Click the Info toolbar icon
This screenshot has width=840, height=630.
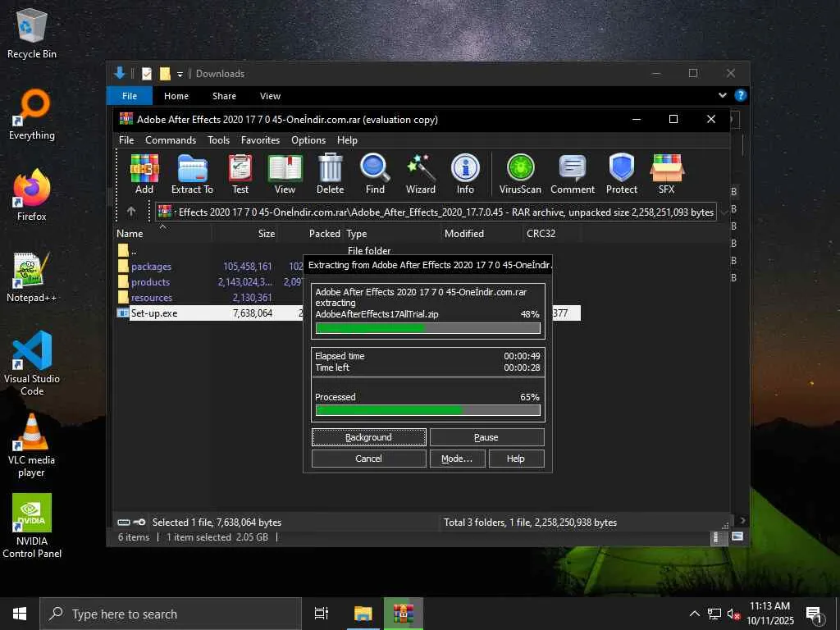465,174
